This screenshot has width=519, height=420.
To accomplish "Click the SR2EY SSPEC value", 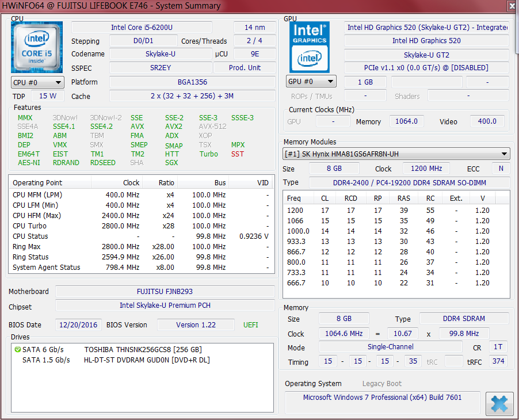I will [x=161, y=68].
